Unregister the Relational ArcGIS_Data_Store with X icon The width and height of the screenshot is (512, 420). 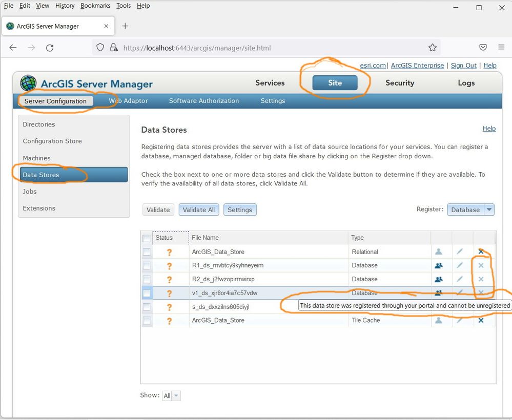[x=481, y=251]
